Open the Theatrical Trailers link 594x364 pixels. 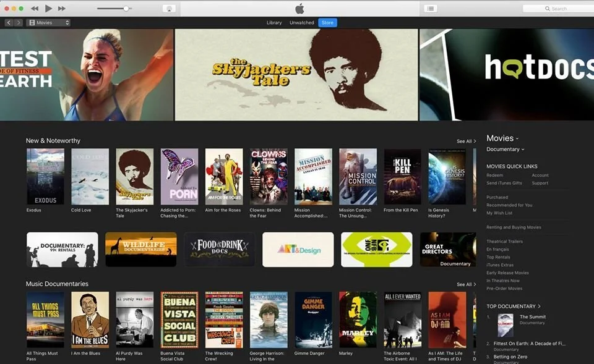tap(505, 242)
